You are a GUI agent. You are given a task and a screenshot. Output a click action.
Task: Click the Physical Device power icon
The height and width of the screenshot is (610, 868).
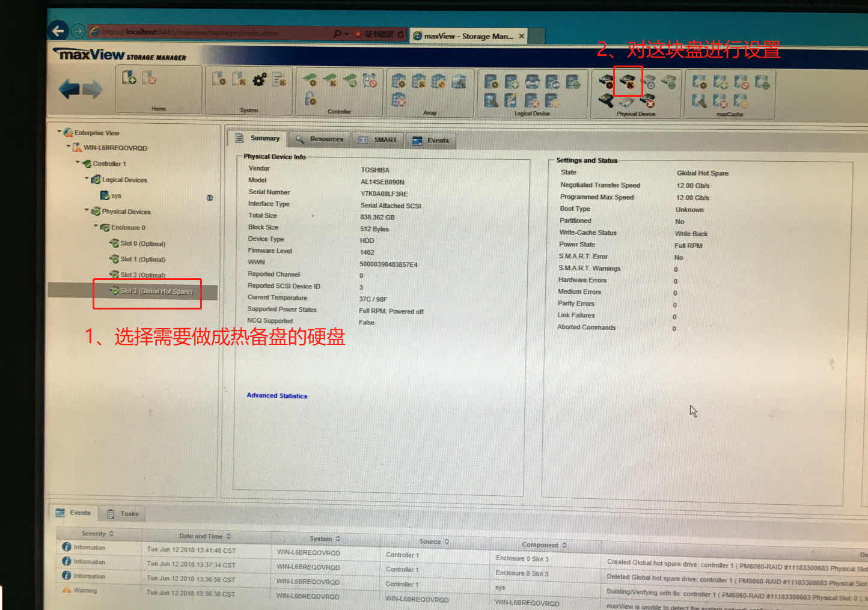pyautogui.click(x=648, y=82)
